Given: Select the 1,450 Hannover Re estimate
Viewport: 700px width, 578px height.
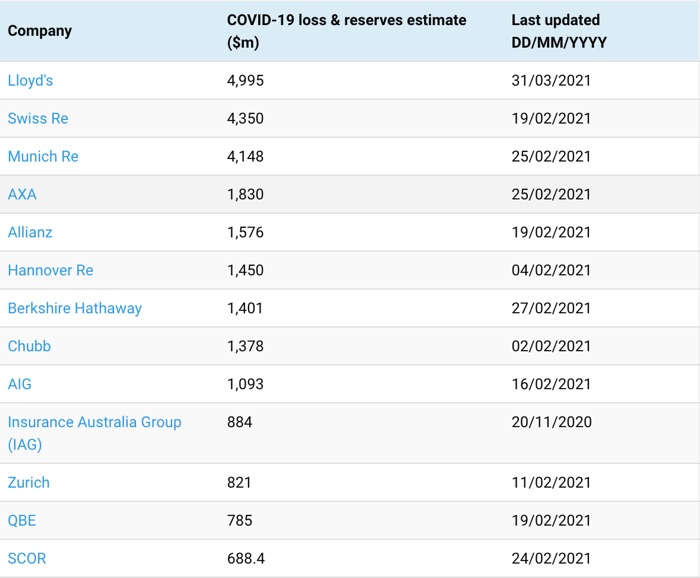Looking at the screenshot, I should click(245, 270).
